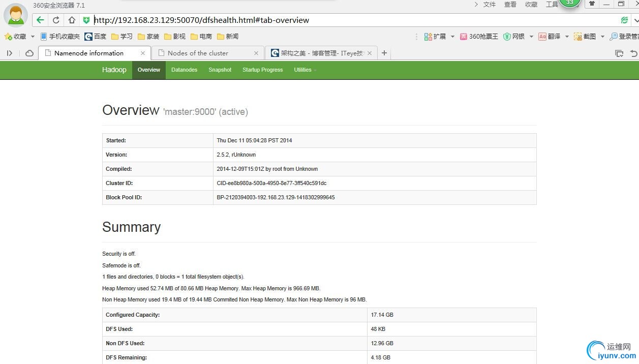Open the 工具 menu
Screen dimensions: 639x364
[552, 5]
